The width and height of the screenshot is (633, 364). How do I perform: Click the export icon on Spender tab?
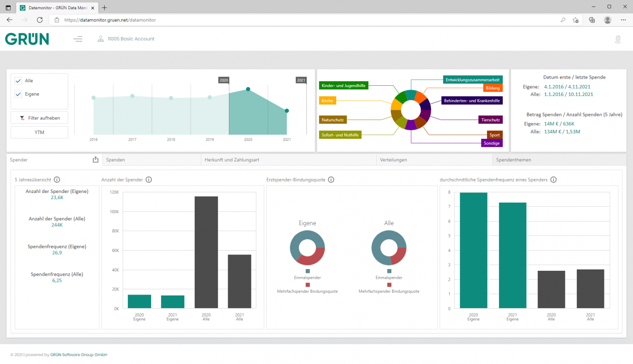[x=96, y=160]
